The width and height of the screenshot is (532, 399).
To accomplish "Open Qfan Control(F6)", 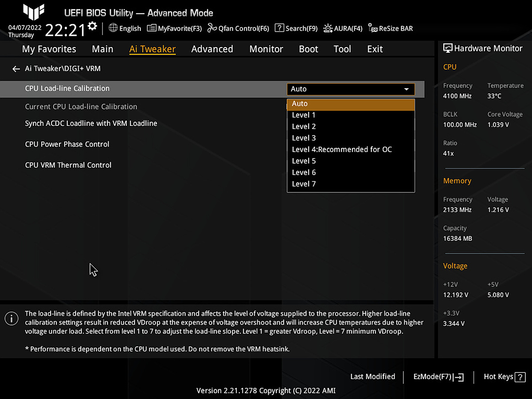I will (238, 28).
